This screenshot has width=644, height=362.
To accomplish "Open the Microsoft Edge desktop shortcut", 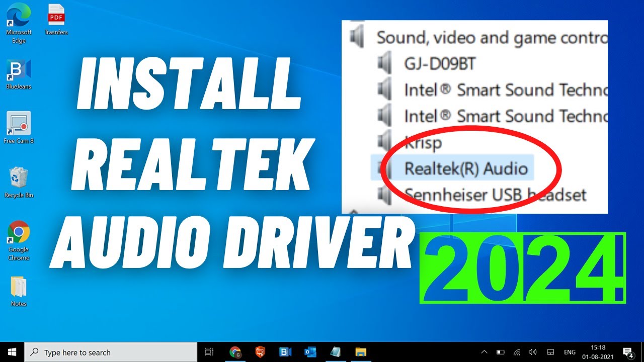I will (19, 23).
